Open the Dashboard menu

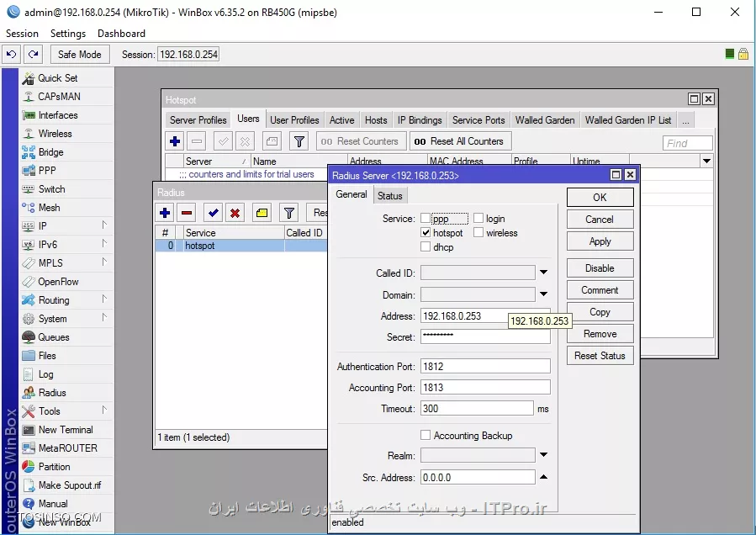121,34
